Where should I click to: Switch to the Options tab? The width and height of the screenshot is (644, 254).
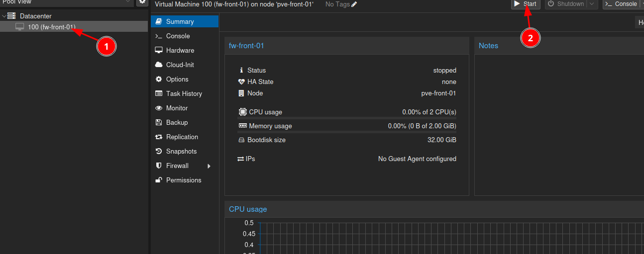[x=177, y=79]
